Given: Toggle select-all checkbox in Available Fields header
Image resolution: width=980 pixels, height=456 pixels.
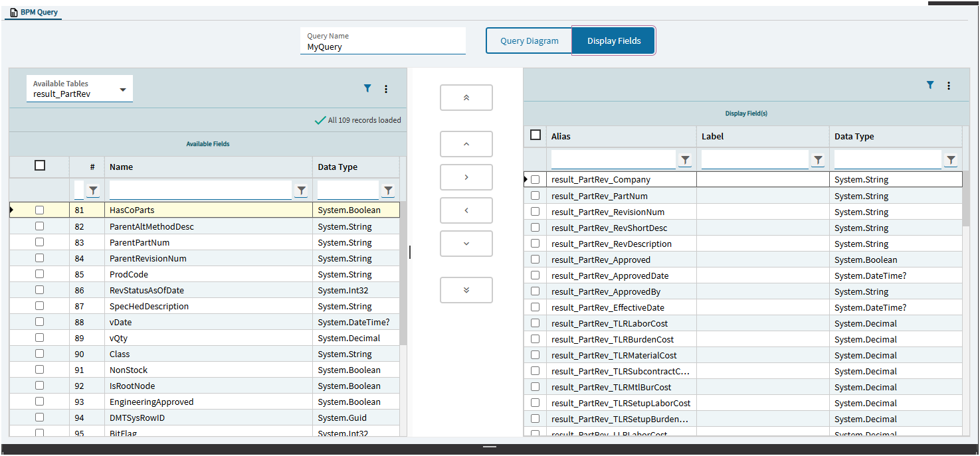Looking at the screenshot, I should (x=40, y=166).
